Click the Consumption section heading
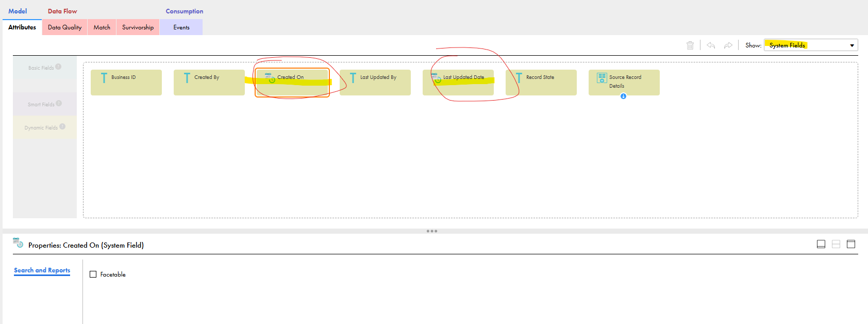Screen dimensions: 868x324 [185, 11]
